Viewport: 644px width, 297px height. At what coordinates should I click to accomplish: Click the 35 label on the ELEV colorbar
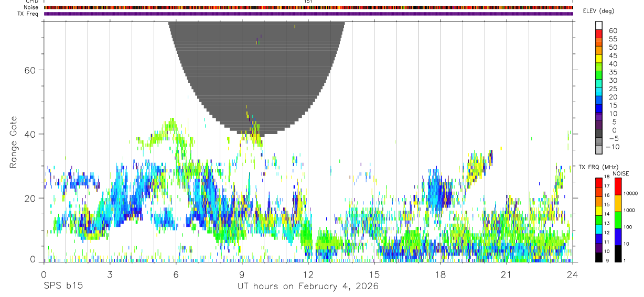(613, 72)
